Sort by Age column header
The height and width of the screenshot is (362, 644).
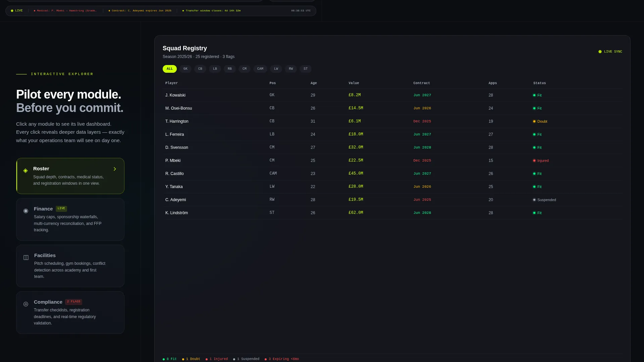click(x=314, y=83)
